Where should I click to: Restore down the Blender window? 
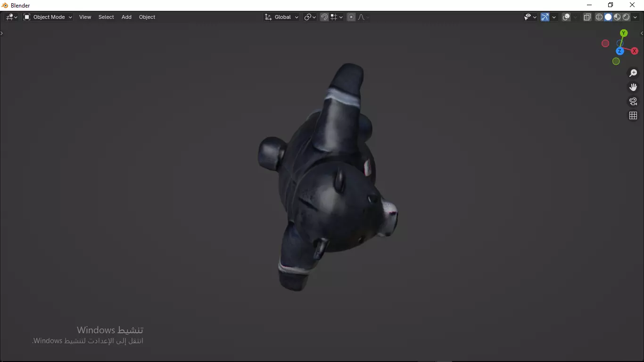coord(611,5)
